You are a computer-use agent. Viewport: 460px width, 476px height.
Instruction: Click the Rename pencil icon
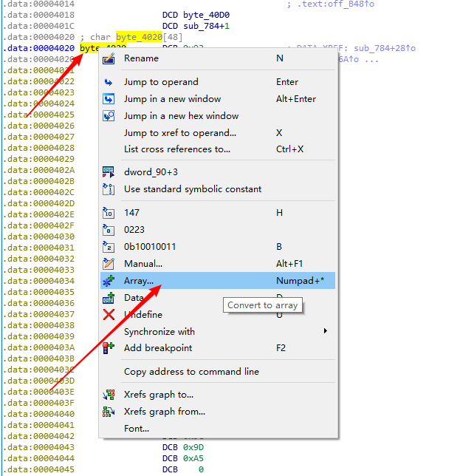coord(109,58)
